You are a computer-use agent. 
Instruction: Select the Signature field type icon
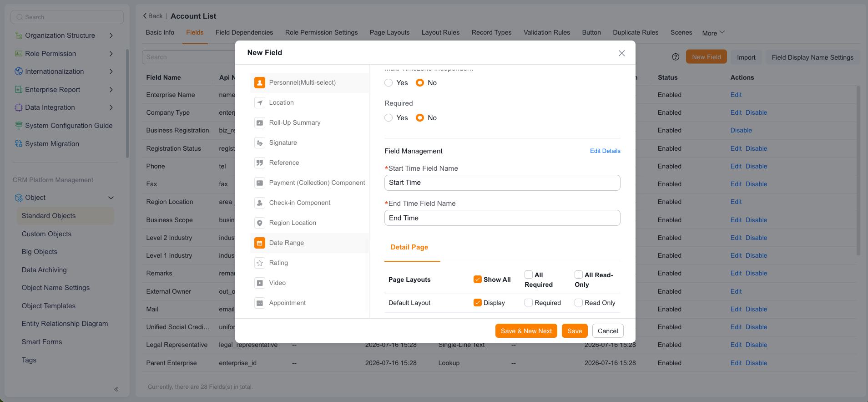[x=260, y=143]
